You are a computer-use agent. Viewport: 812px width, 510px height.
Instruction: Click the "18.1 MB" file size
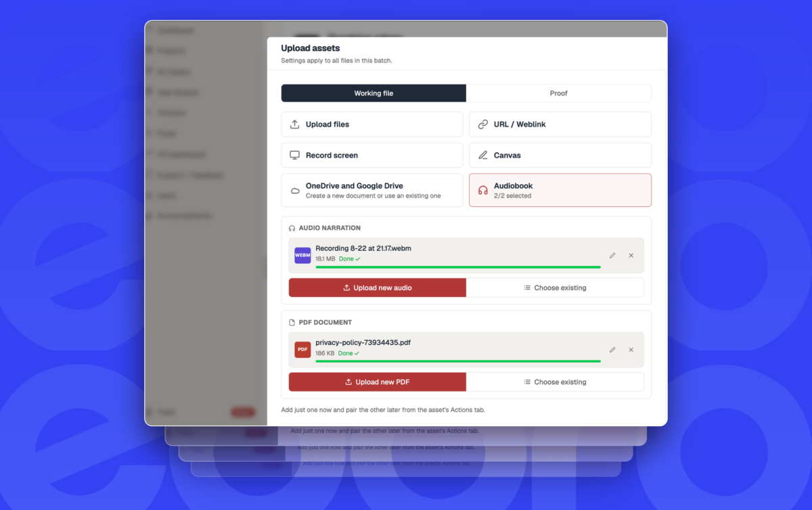click(x=325, y=259)
